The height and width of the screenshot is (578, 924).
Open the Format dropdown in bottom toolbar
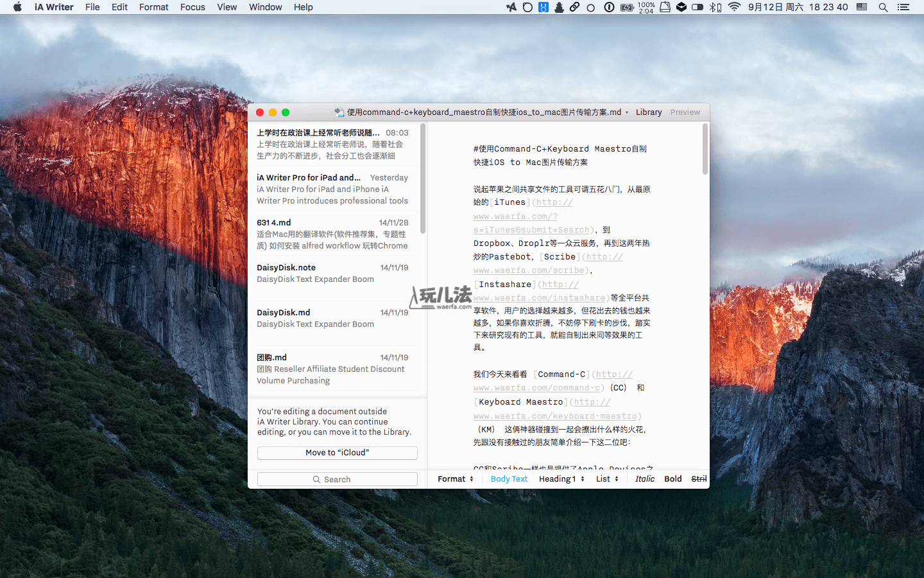coord(456,478)
